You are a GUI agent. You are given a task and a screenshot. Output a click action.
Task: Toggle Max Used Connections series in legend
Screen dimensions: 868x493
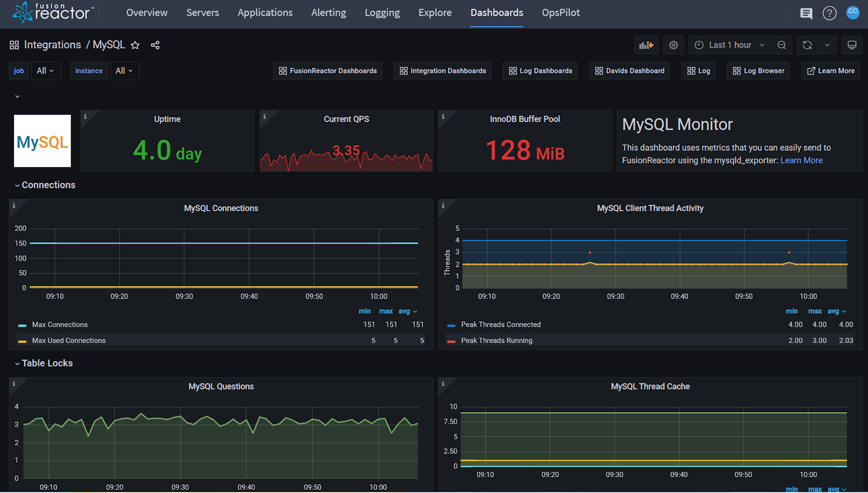(69, 340)
